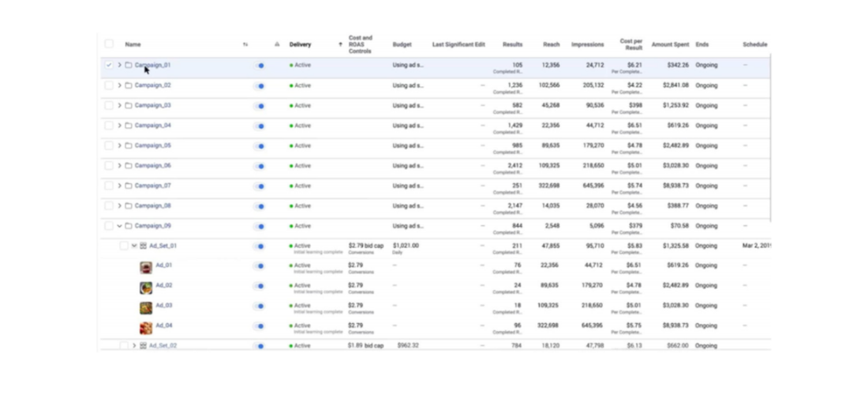The image size is (868, 395).
Task: Open the Ad_03 link
Action: coord(164,305)
